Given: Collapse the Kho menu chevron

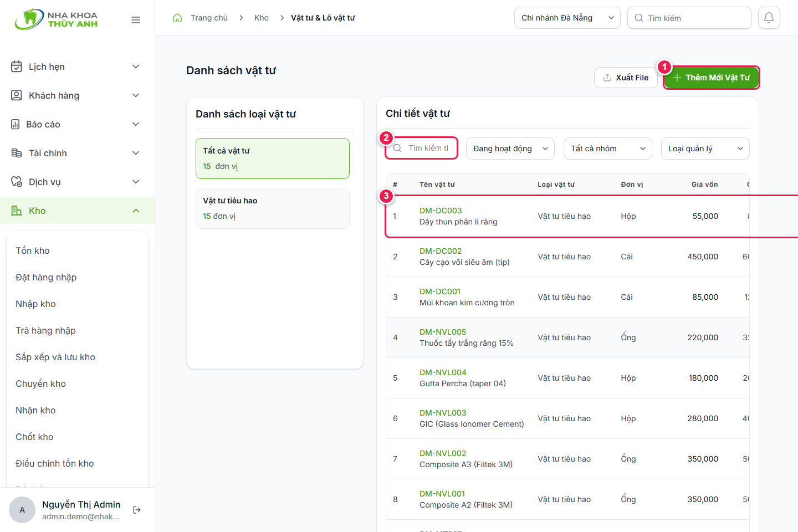Looking at the screenshot, I should coord(136,211).
